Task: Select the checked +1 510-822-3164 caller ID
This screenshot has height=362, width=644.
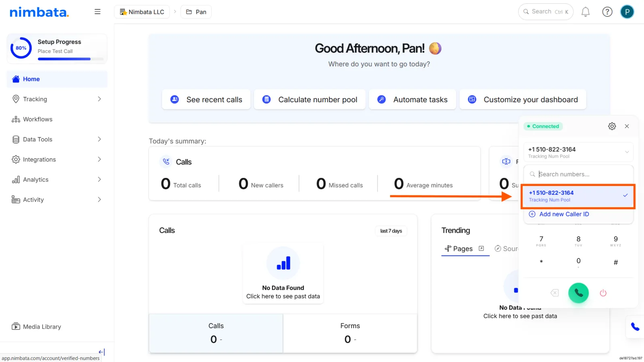Action: 578,196
